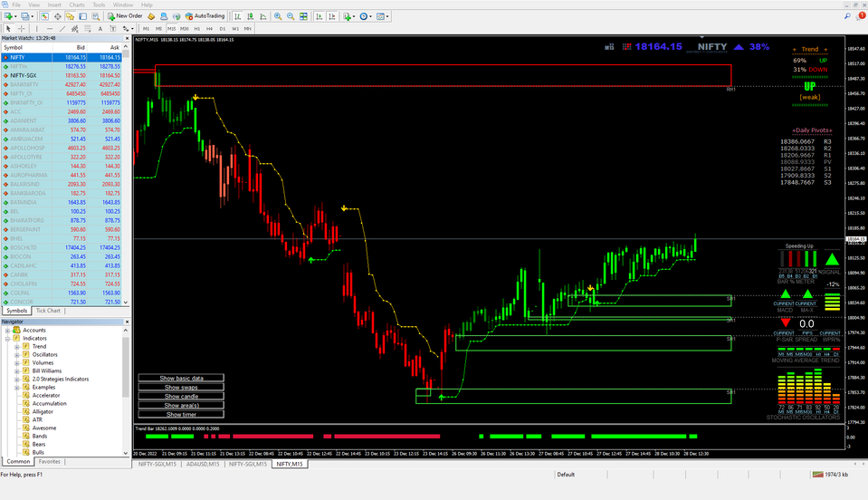Switch chart to line chart style

(263, 16)
